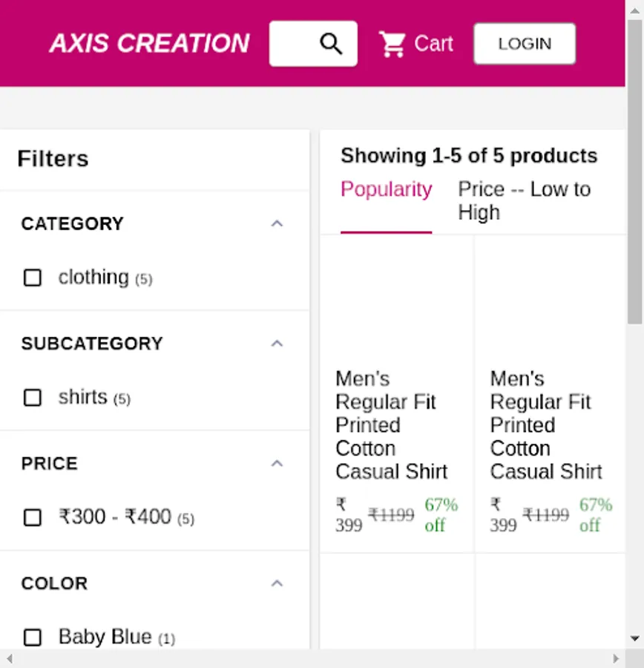This screenshot has height=668, width=644.
Task: Open first Men's Regular Fit shirt title
Action: pos(391,425)
